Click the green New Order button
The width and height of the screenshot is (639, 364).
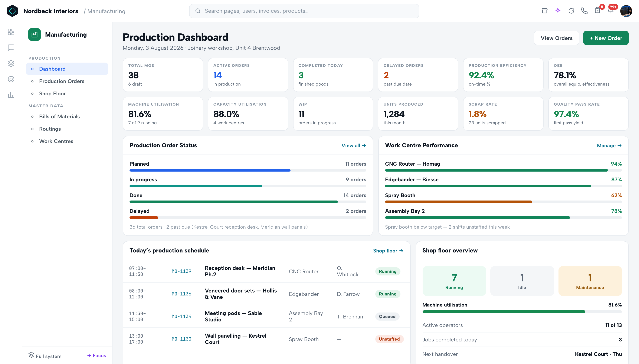coord(606,38)
